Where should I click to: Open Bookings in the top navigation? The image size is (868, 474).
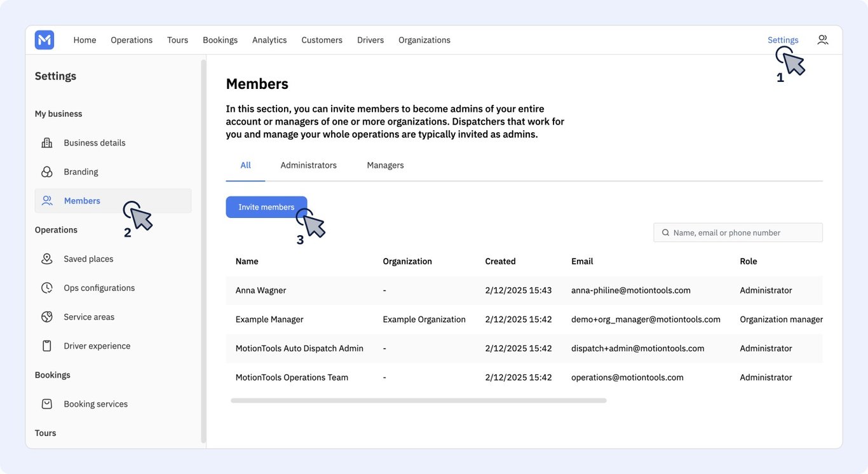pos(220,40)
